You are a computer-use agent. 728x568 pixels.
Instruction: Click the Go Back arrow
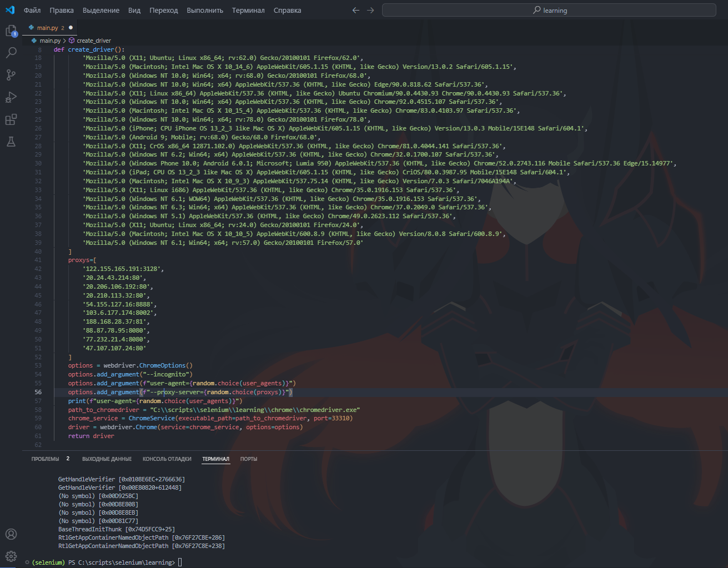[356, 10]
